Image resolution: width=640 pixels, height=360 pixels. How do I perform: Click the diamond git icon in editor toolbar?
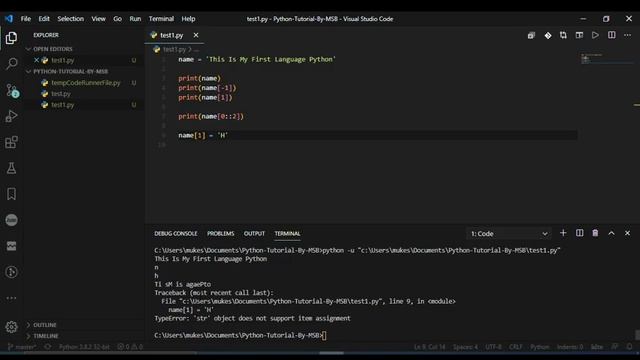548,36
